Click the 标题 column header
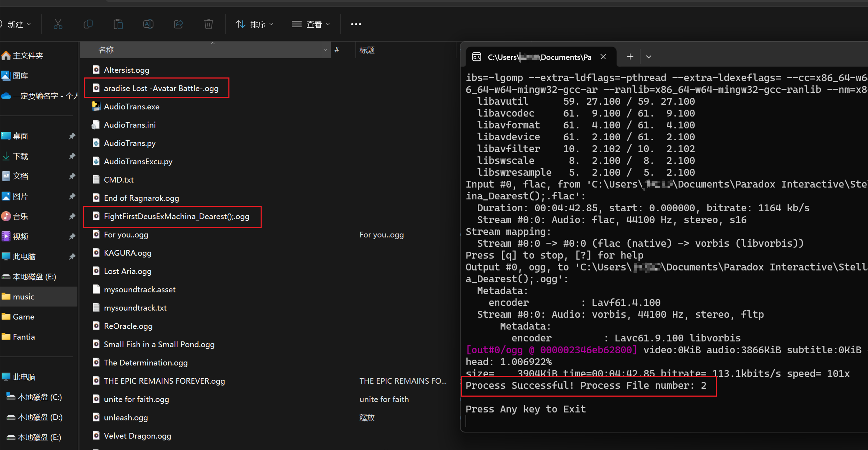The width and height of the screenshot is (868, 450). 367,50
